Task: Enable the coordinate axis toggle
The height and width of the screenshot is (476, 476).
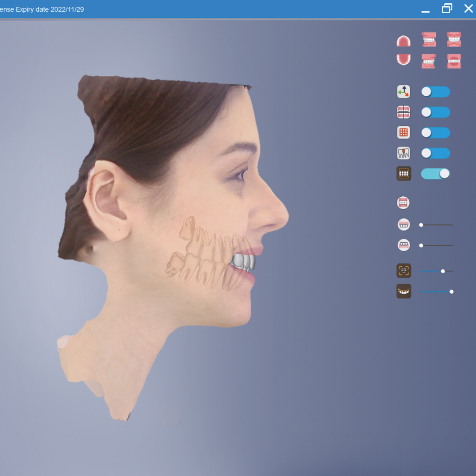Action: click(x=436, y=92)
